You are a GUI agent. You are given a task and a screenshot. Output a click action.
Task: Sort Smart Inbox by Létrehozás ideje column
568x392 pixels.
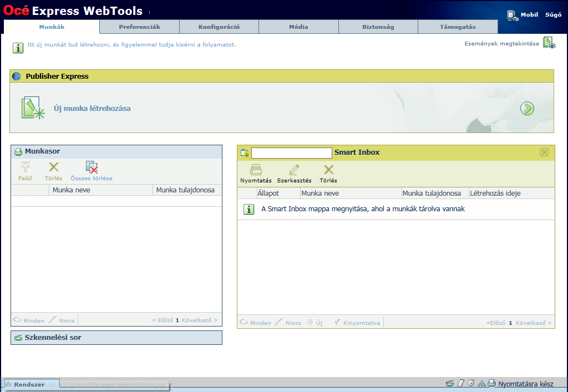pos(511,194)
